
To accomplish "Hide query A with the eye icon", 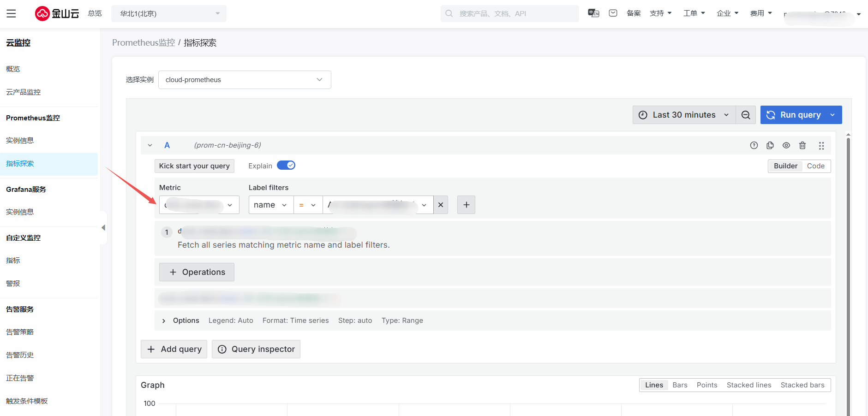I will 786,145.
